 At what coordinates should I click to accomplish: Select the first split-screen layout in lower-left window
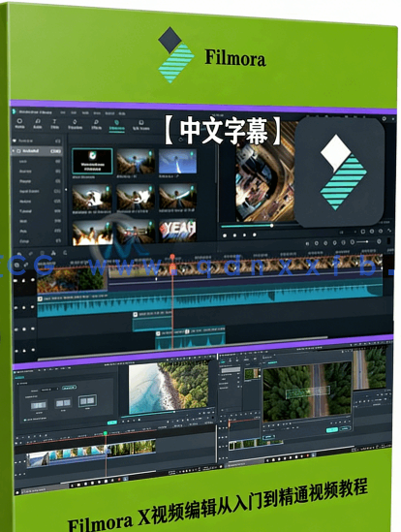point(39,405)
